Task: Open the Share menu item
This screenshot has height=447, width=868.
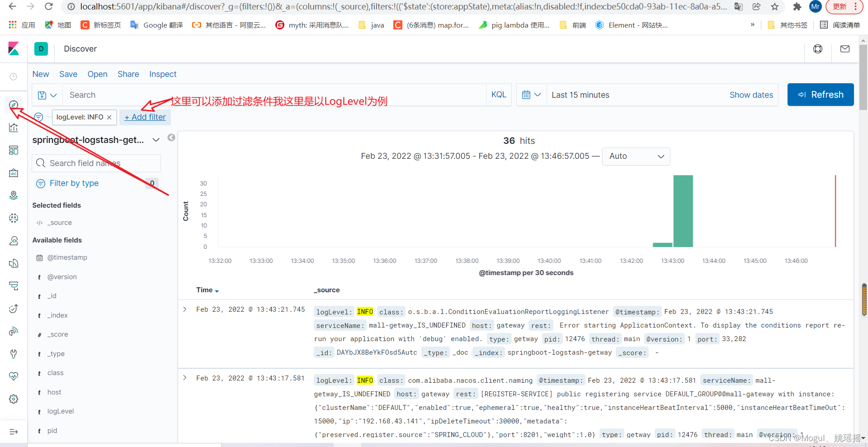Action: 128,74
